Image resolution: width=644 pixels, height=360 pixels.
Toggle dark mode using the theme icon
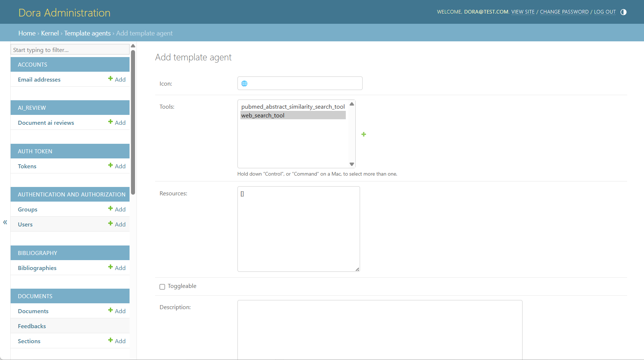click(624, 12)
